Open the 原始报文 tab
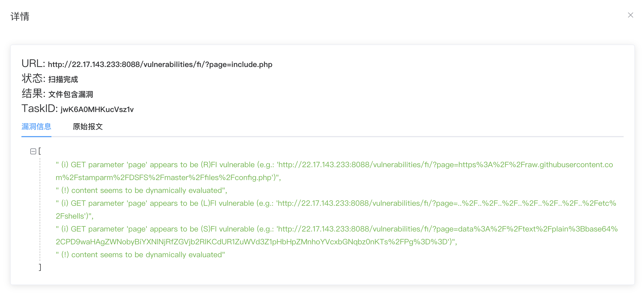 88,126
